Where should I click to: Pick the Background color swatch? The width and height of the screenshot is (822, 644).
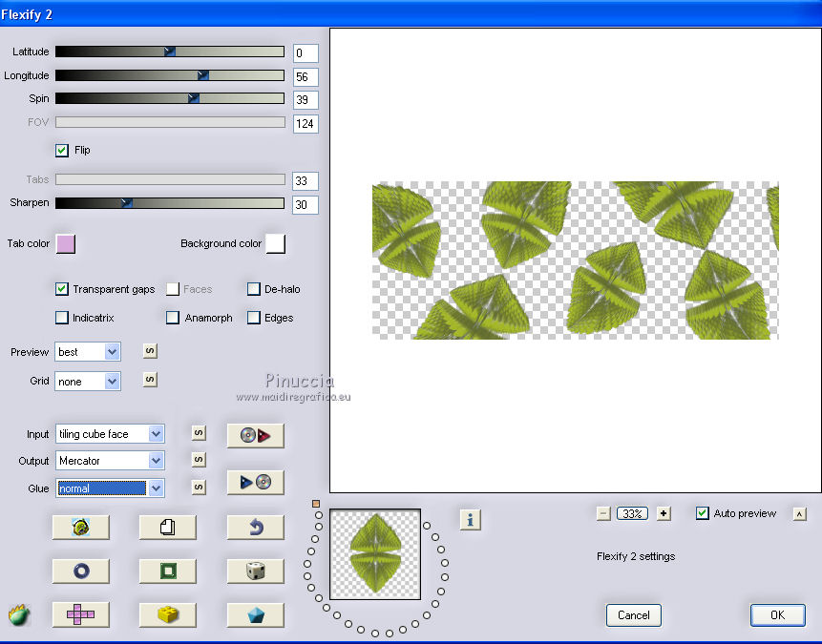(x=276, y=243)
